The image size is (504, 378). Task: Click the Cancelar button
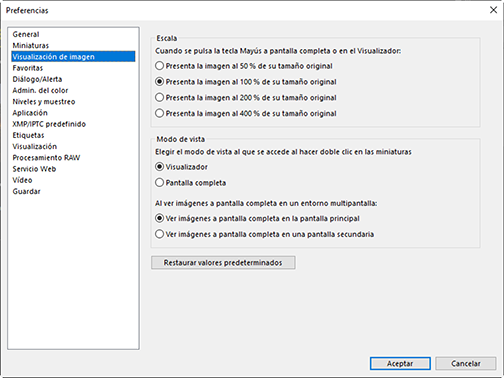pyautogui.click(x=466, y=364)
